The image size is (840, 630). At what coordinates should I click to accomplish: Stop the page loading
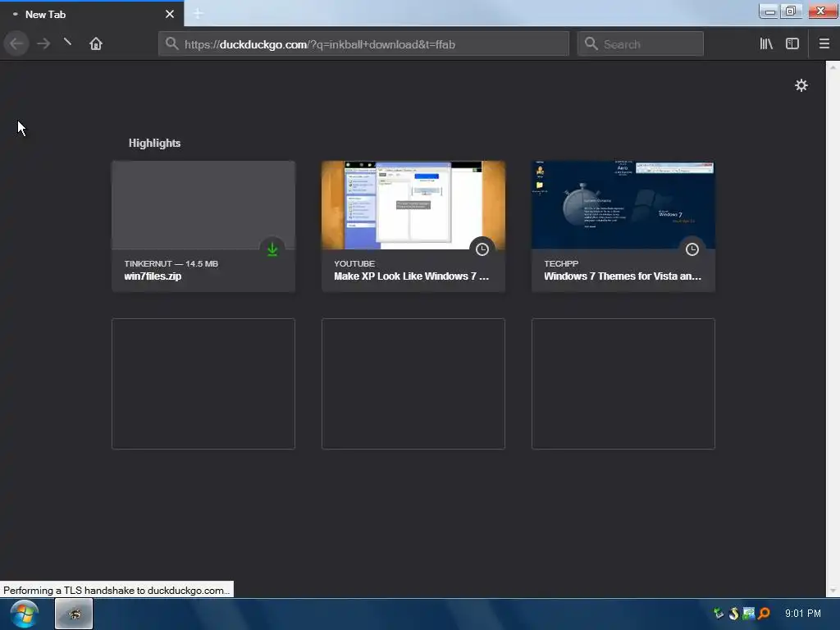[67, 42]
